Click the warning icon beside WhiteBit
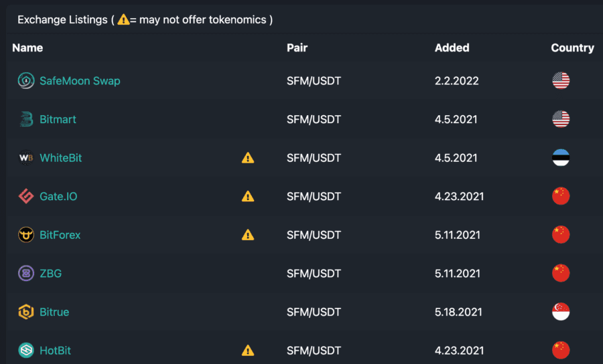The height and width of the screenshot is (364, 603). (248, 158)
